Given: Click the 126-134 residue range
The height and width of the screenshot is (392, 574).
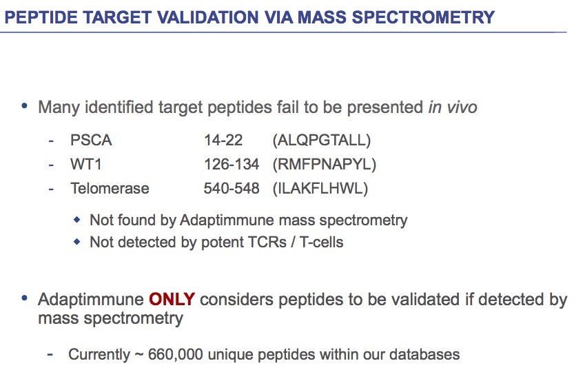Looking at the screenshot, I should (x=232, y=165).
